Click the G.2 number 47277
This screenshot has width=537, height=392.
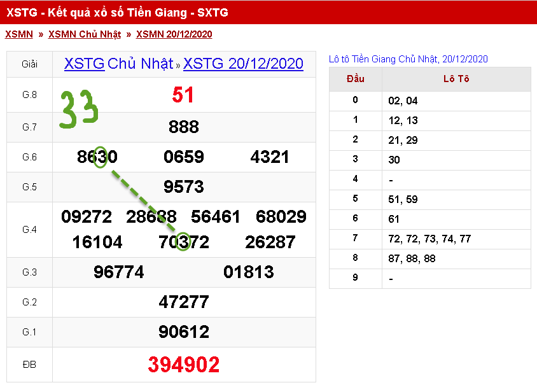[x=184, y=302]
